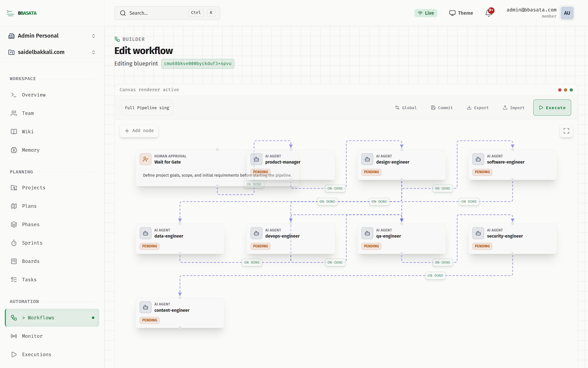The height and width of the screenshot is (368, 588).
Task: Expand the Admin Personal workspace selector
Action: [52, 36]
